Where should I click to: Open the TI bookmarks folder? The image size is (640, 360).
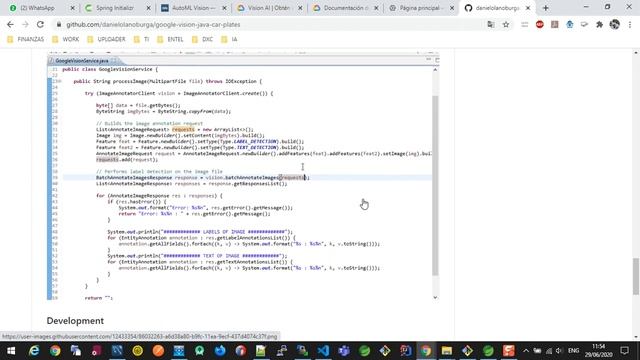(x=141, y=39)
